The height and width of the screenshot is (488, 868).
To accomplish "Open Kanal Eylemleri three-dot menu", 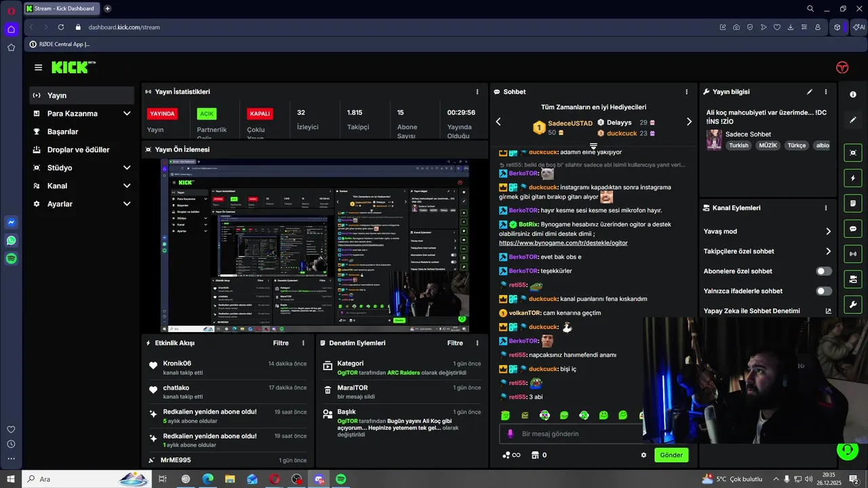I will point(825,208).
